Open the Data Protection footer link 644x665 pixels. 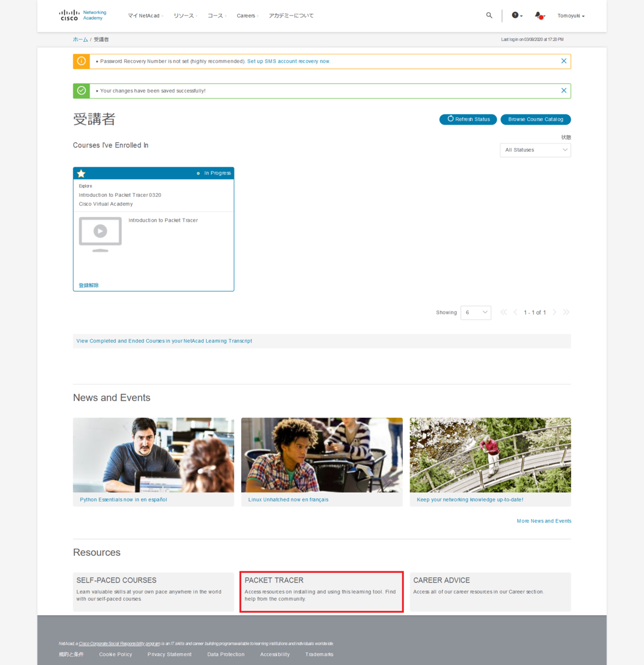point(226,654)
